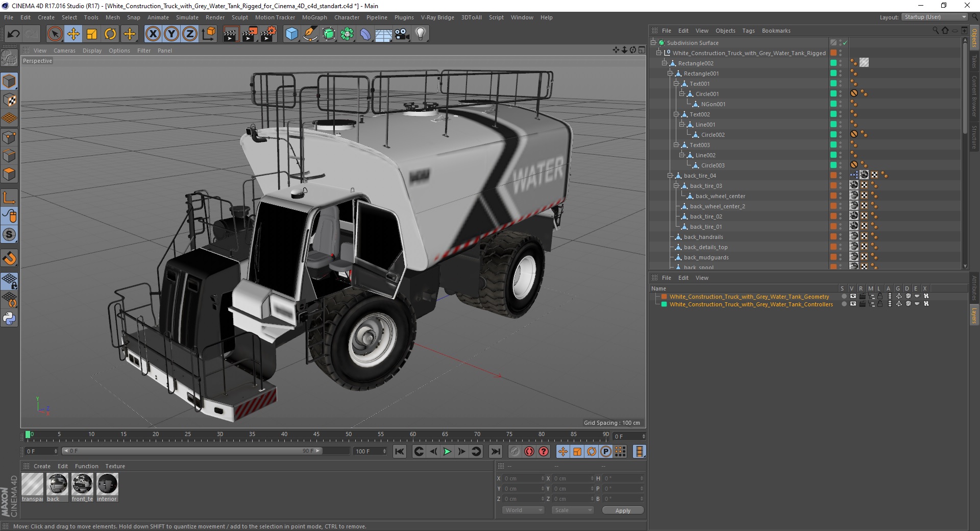Click the Apply button
Screen dimensions: 980x531
[623, 510]
